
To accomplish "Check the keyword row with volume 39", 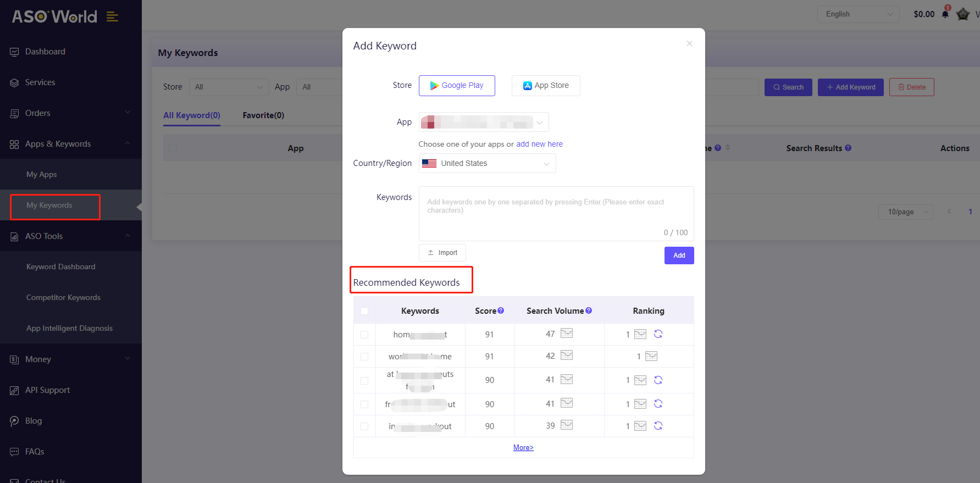I will [364, 426].
